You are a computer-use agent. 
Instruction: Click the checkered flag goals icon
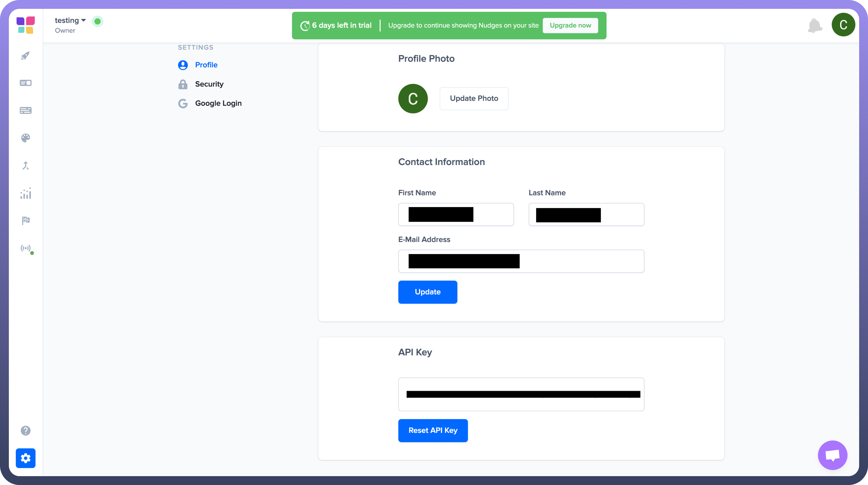click(25, 221)
